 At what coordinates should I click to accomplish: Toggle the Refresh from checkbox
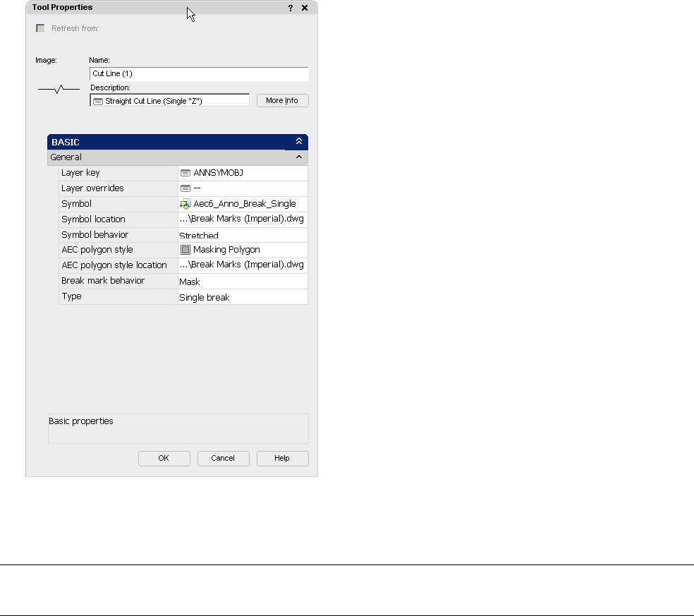40,28
